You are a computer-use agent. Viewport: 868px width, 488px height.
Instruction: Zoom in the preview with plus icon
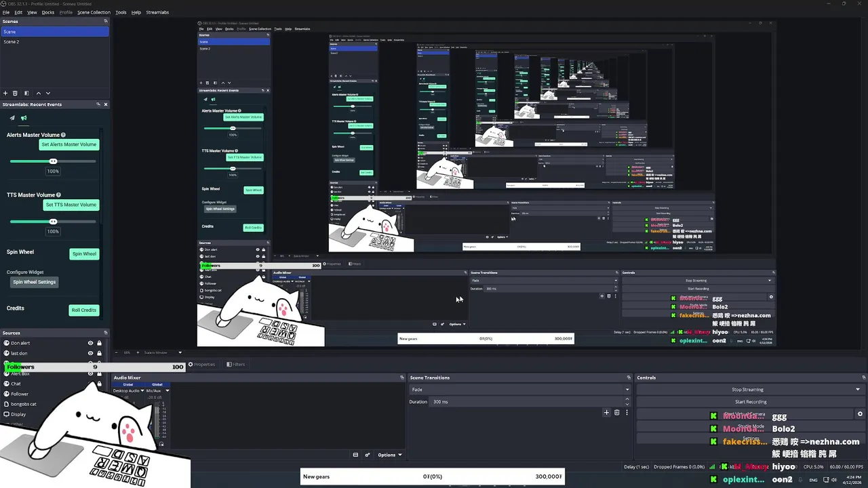[136, 352]
